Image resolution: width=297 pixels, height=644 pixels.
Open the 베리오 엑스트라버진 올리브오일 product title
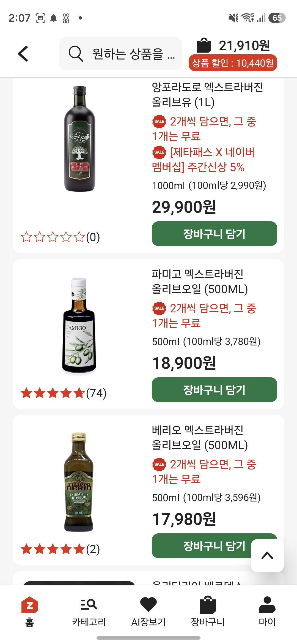coord(200,438)
